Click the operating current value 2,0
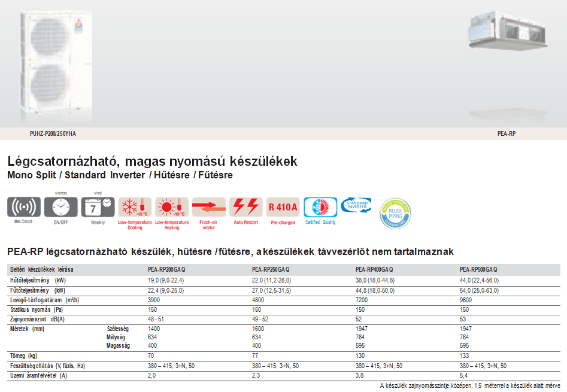 (x=152, y=376)
